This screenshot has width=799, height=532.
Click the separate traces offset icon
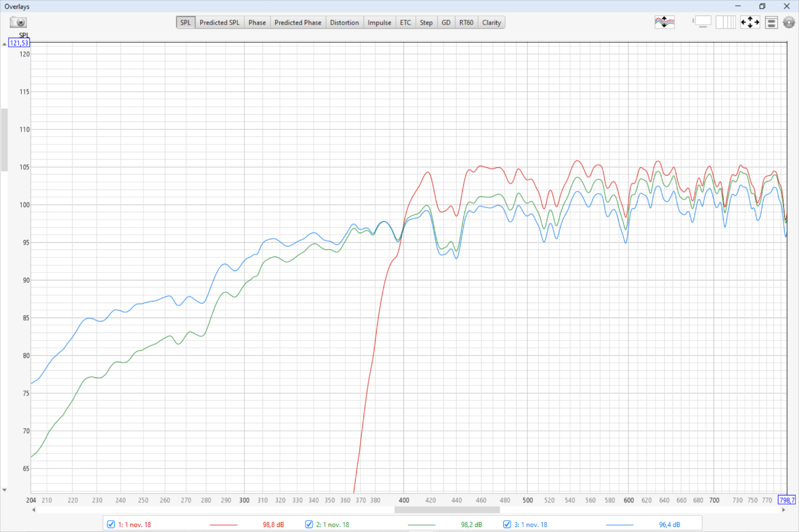click(x=664, y=22)
